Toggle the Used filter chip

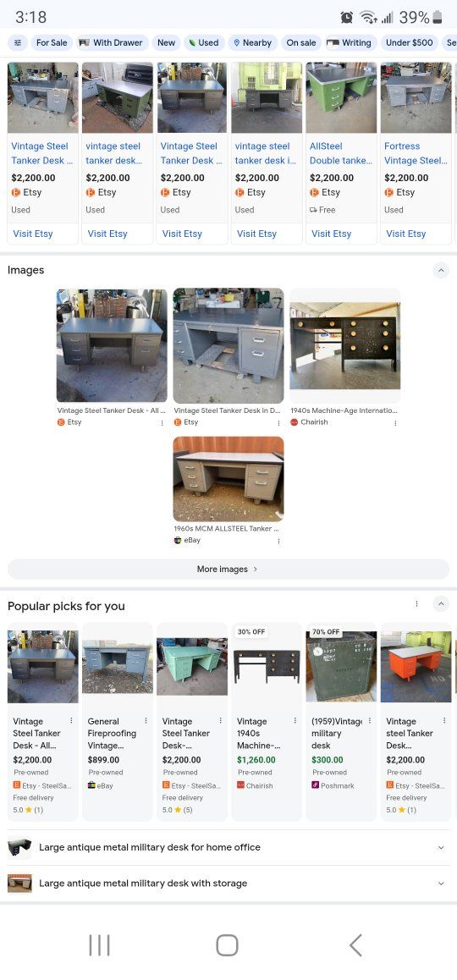pos(204,42)
